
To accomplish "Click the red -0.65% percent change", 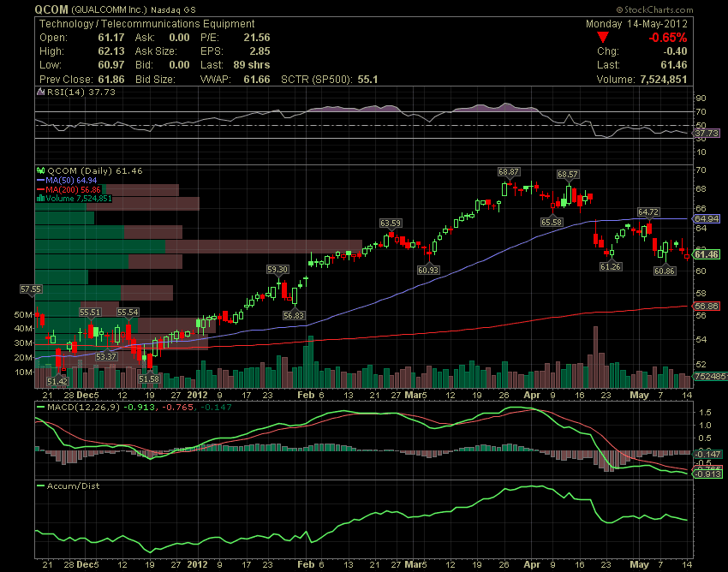I will [668, 38].
